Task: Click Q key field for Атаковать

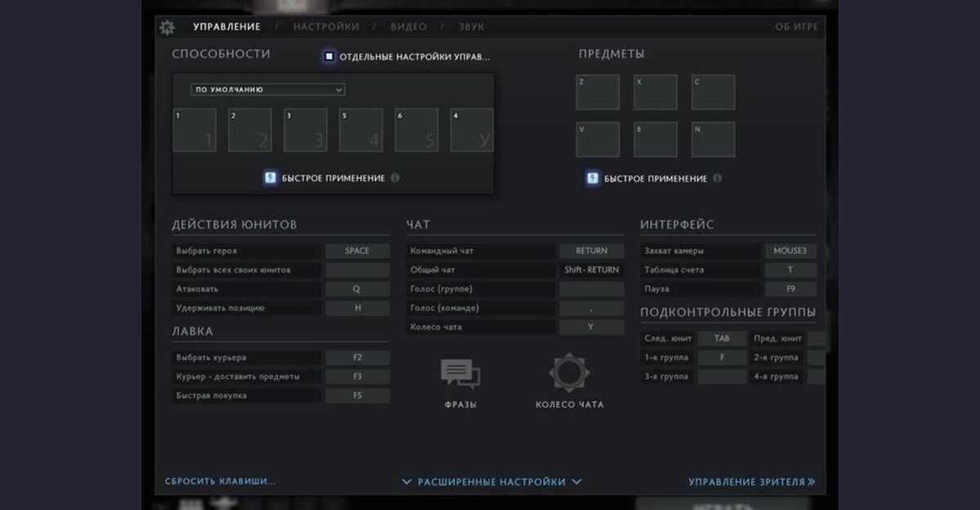Action: coord(358,289)
